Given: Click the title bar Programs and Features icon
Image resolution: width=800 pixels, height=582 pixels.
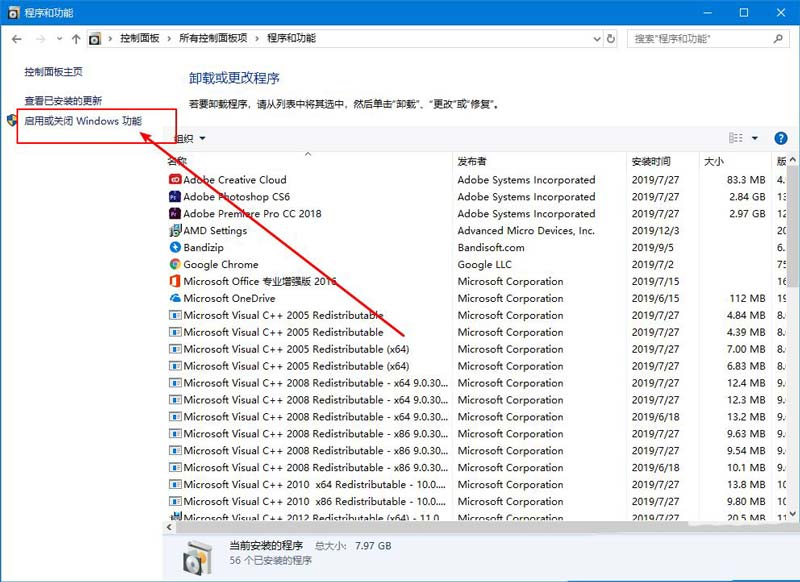Looking at the screenshot, I should (14, 13).
